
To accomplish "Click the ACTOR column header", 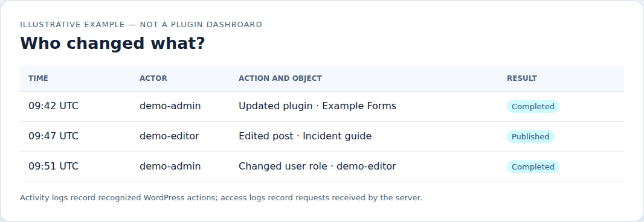I will [x=153, y=78].
